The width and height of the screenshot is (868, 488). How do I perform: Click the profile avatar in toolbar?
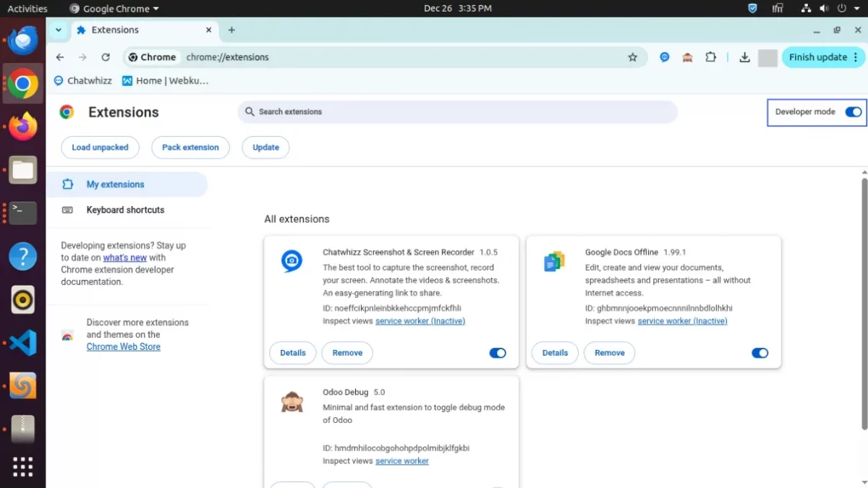click(x=767, y=58)
